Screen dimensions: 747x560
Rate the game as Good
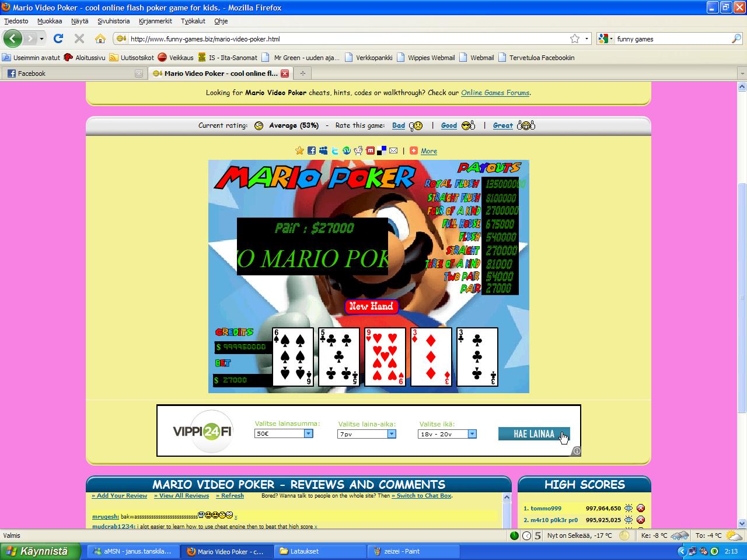pos(449,125)
